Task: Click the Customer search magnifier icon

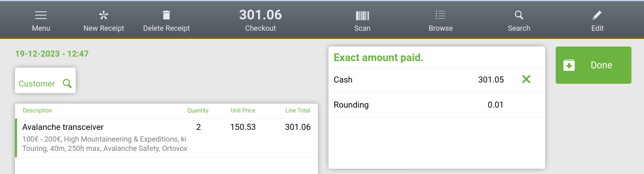Action: click(67, 83)
